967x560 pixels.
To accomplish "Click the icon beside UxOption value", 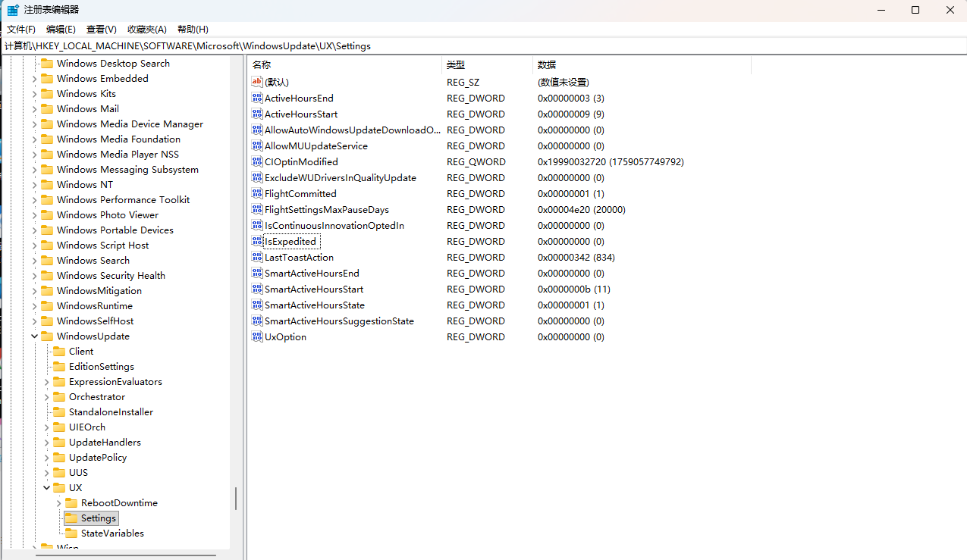I will [256, 336].
